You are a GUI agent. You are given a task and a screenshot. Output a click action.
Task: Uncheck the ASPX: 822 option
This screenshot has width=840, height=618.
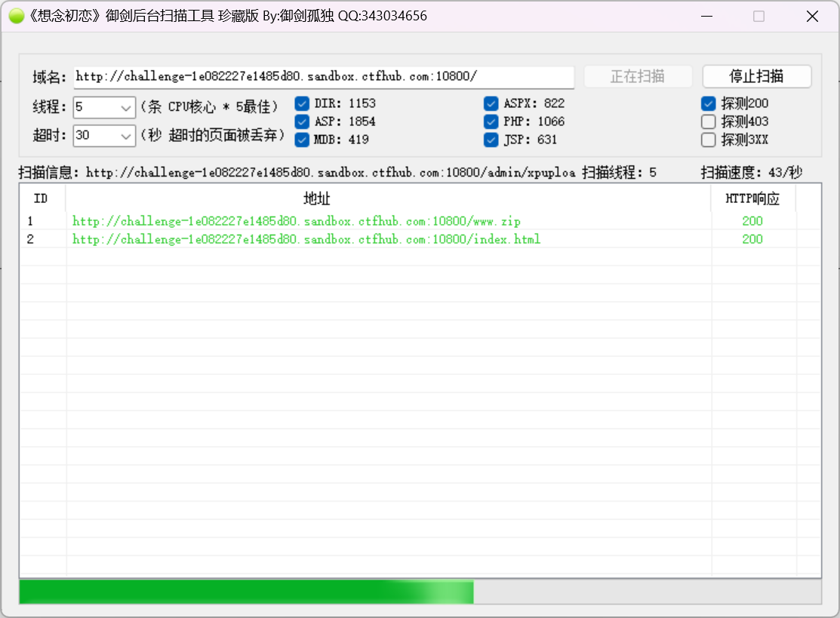tap(491, 103)
